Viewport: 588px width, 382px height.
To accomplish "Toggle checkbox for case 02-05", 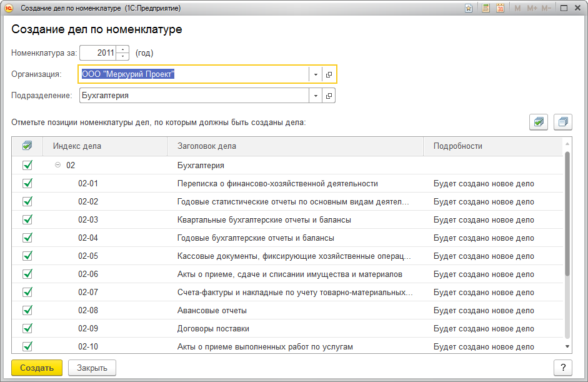I will pos(27,256).
